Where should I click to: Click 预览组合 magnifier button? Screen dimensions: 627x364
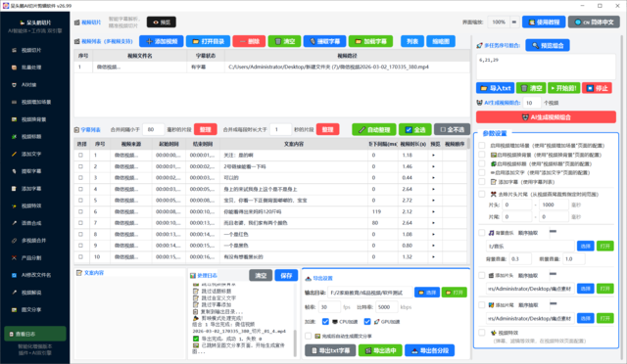(548, 46)
